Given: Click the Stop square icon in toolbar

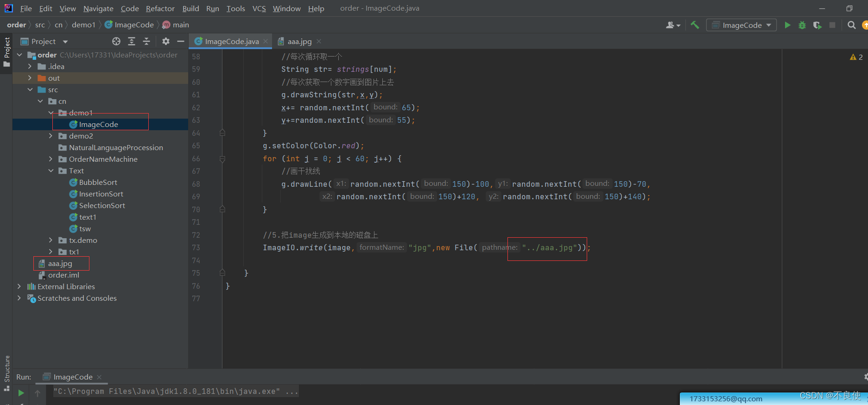Looking at the screenshot, I should (832, 25).
